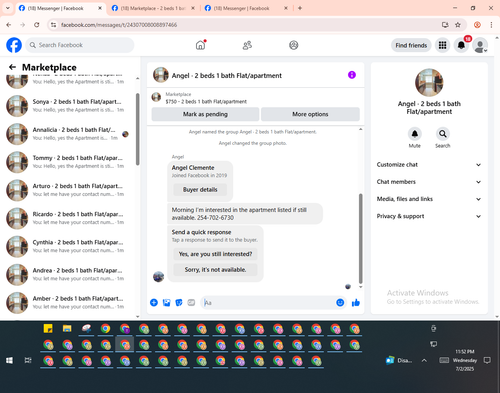Expand Media, files and links section

(x=429, y=199)
